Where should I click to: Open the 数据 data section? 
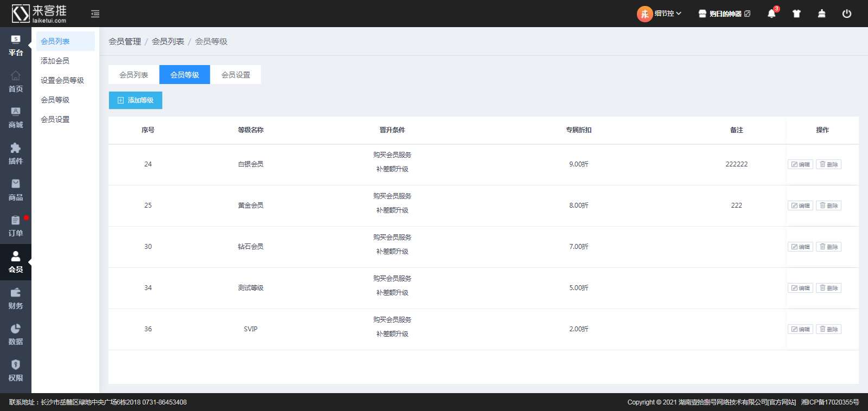click(16, 335)
